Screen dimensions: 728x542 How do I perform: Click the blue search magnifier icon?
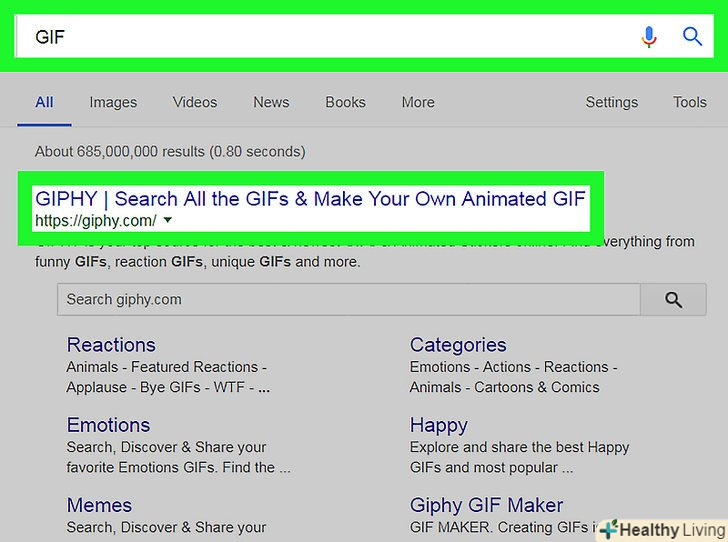[x=692, y=36]
